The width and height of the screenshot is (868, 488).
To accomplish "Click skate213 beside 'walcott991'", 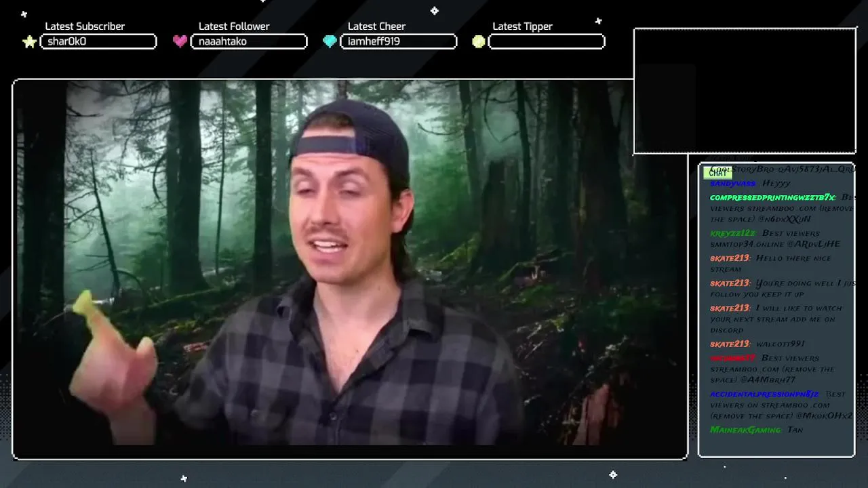I will pyautogui.click(x=730, y=344).
